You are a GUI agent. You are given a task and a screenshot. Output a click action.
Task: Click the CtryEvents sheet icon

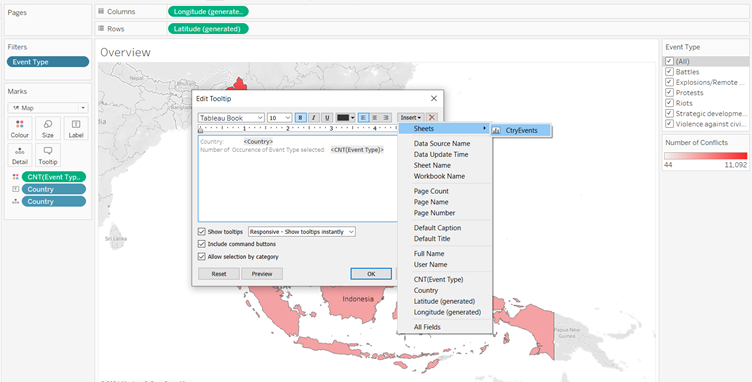[496, 130]
